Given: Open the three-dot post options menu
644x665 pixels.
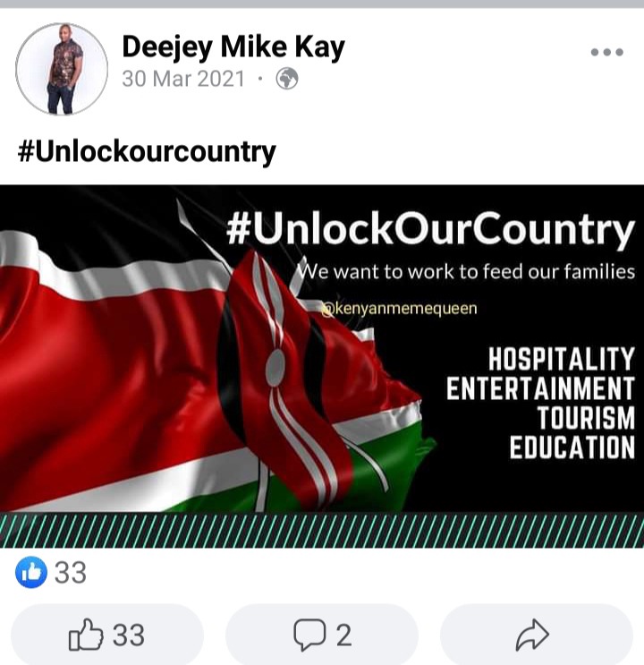Looking at the screenshot, I should click(606, 52).
